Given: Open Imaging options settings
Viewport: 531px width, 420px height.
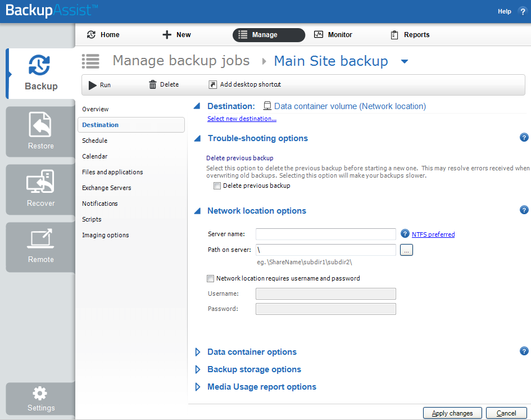Looking at the screenshot, I should (x=105, y=235).
